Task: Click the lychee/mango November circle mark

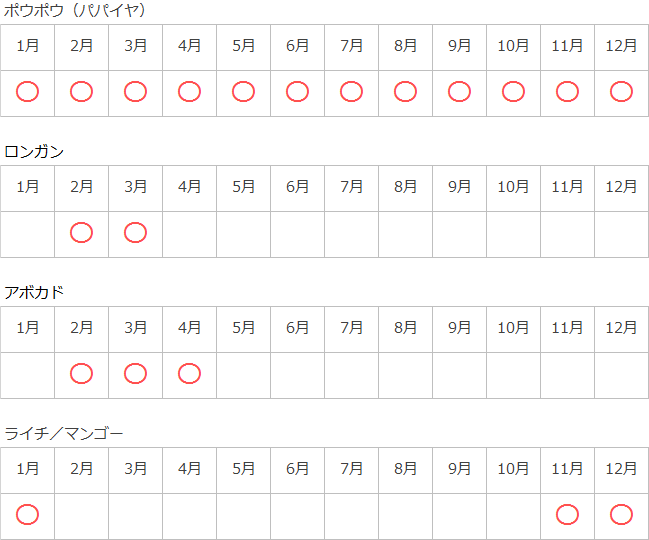Action: point(567,514)
